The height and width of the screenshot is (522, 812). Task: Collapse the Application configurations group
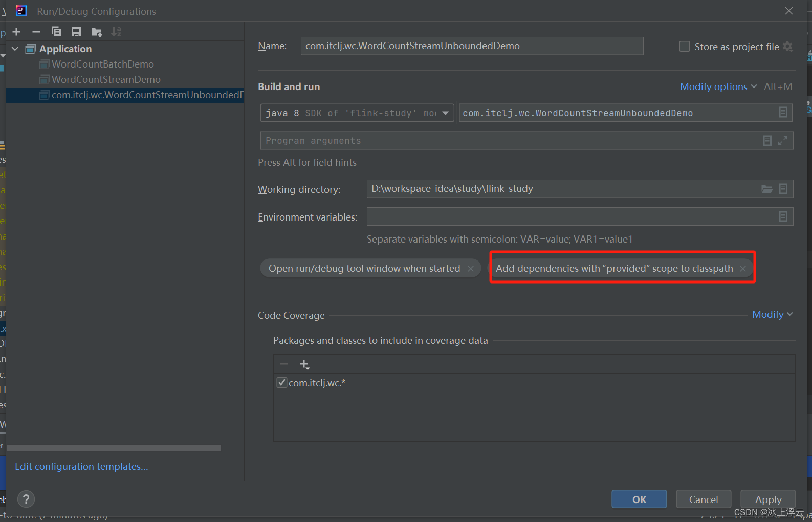click(15, 49)
